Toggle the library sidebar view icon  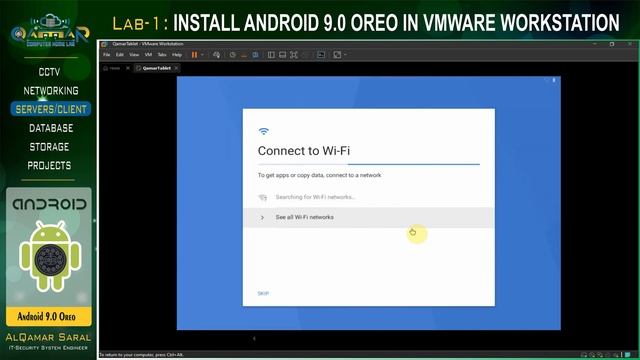pos(271,55)
